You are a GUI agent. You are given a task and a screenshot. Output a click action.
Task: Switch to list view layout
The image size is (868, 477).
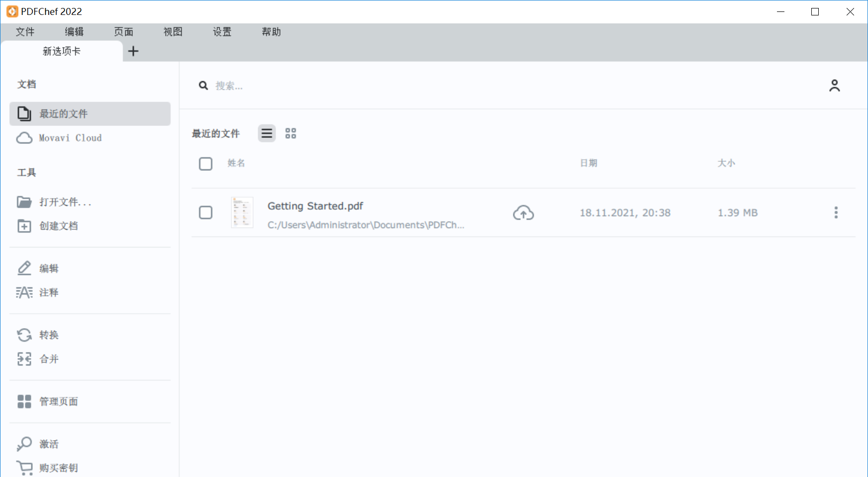pos(267,133)
